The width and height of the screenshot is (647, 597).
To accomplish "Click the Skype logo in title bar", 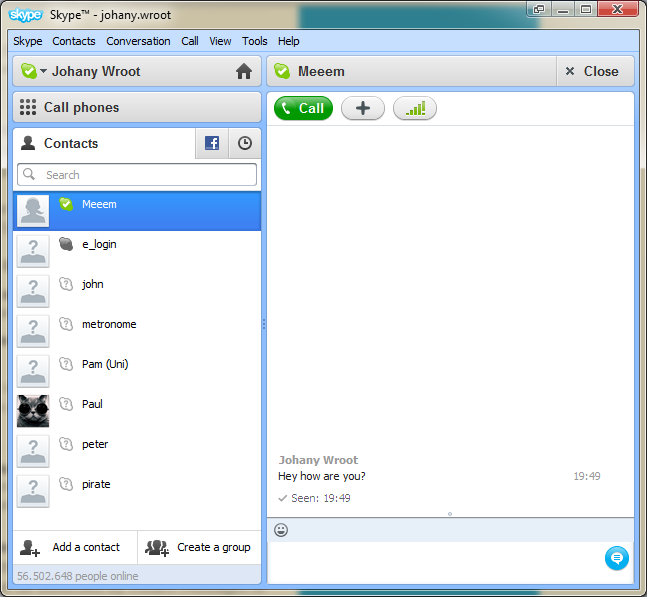I will pos(26,15).
